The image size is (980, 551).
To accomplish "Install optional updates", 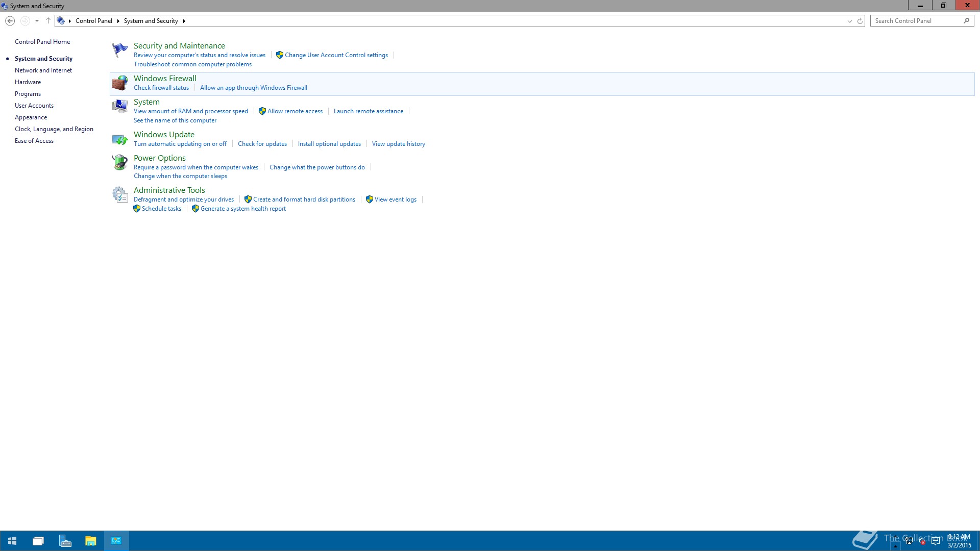I will [329, 144].
